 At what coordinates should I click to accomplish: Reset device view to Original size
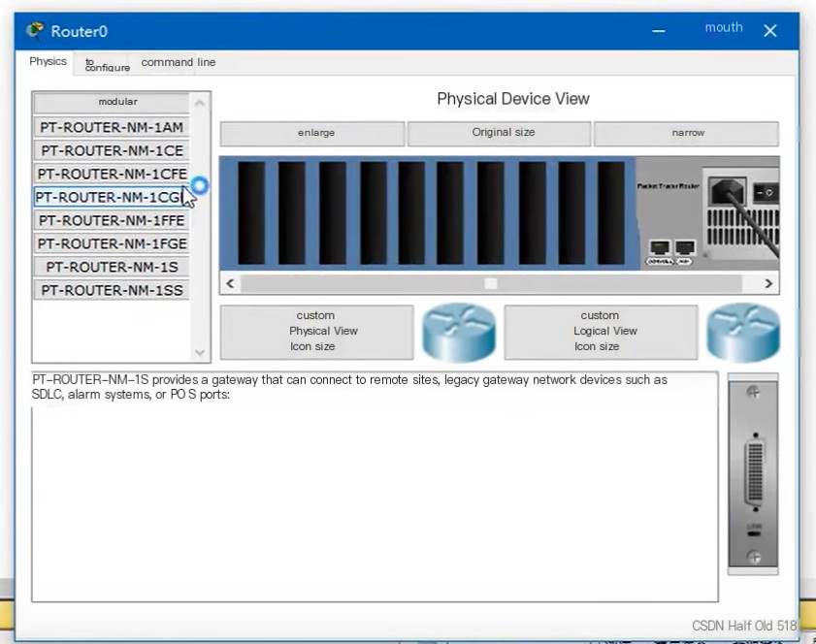click(500, 133)
